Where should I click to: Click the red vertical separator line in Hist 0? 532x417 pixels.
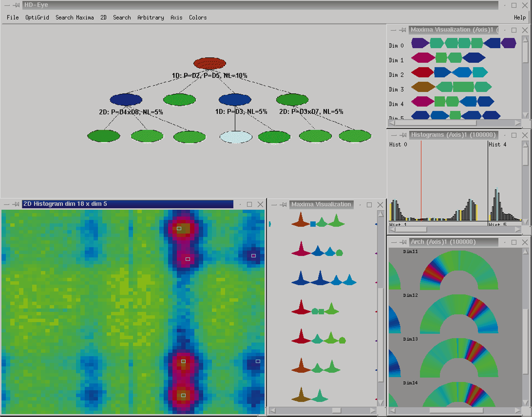[421, 181]
